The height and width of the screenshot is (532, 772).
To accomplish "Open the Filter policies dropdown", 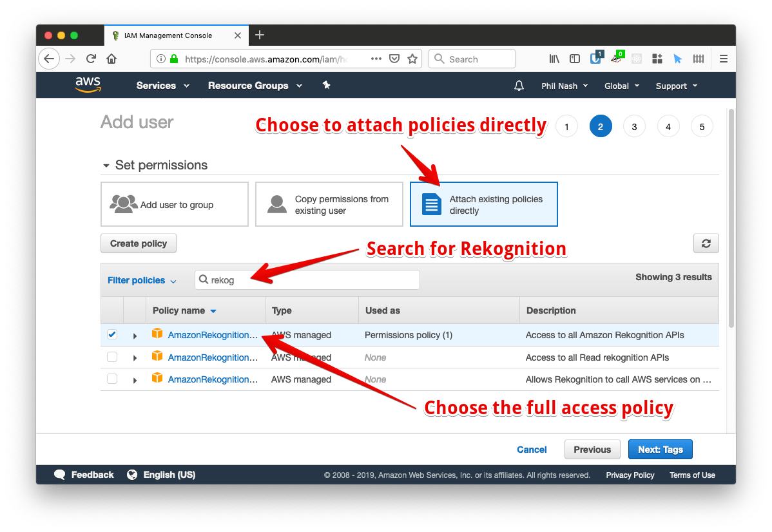I will tap(142, 280).
